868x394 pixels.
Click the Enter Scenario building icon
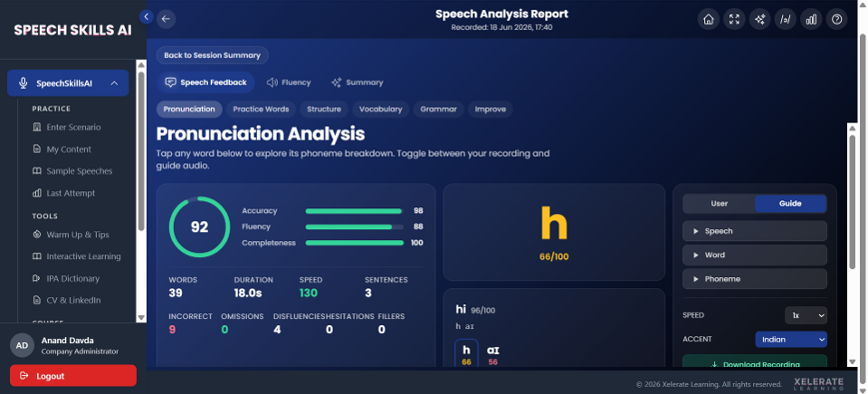[37, 127]
